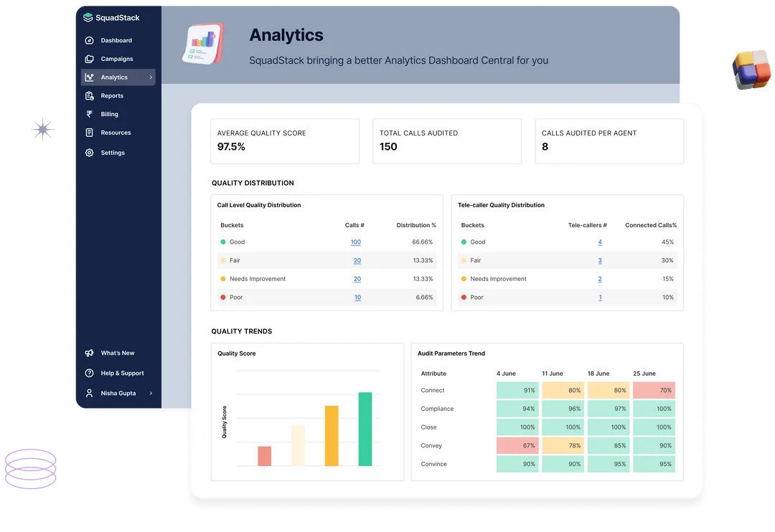Screen dimensions: 775x532
Task: Open the 20 Needs Improvement calls link
Action: [x=357, y=279]
